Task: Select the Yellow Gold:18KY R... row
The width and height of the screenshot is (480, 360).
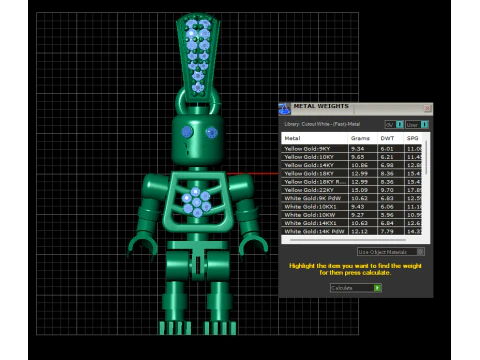Action: 352,182
